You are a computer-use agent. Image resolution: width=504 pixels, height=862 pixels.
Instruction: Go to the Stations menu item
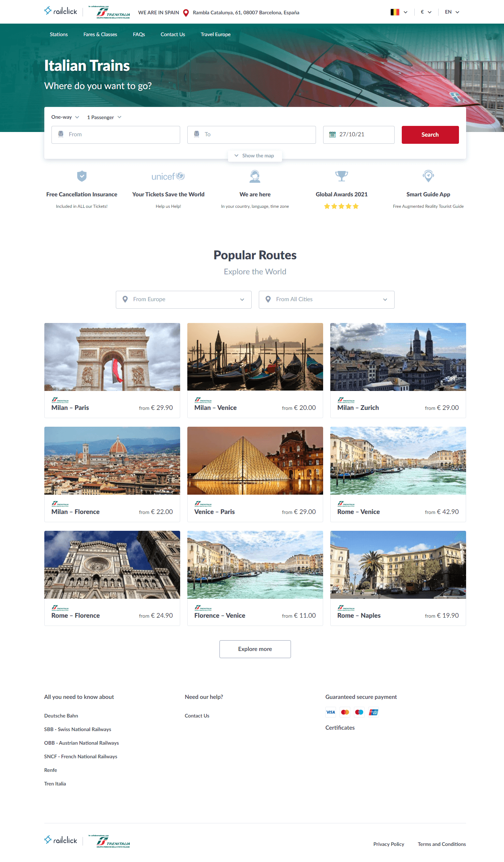click(x=59, y=34)
